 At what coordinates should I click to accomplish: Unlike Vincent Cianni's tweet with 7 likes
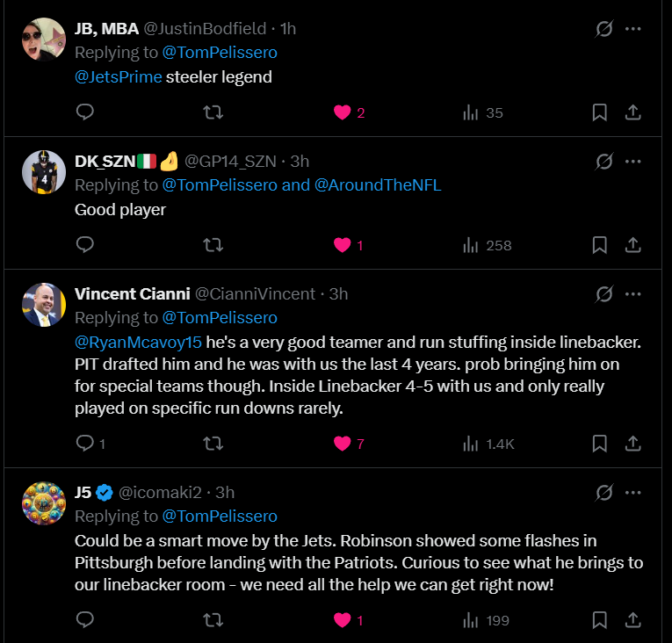tap(343, 444)
